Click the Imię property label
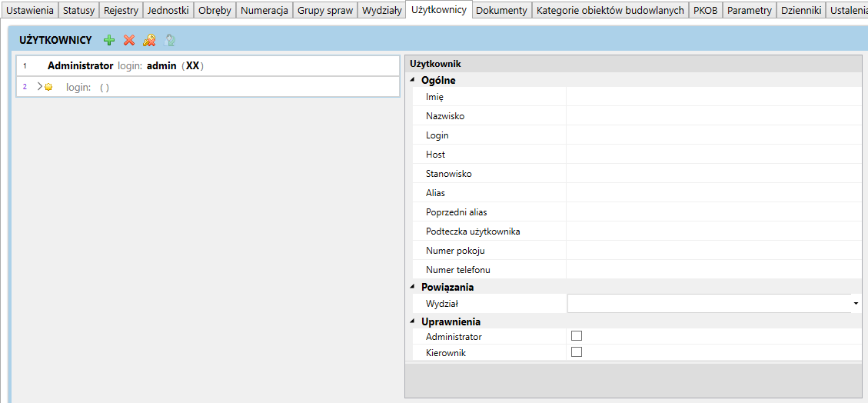This screenshot has height=403, width=868. [x=435, y=98]
